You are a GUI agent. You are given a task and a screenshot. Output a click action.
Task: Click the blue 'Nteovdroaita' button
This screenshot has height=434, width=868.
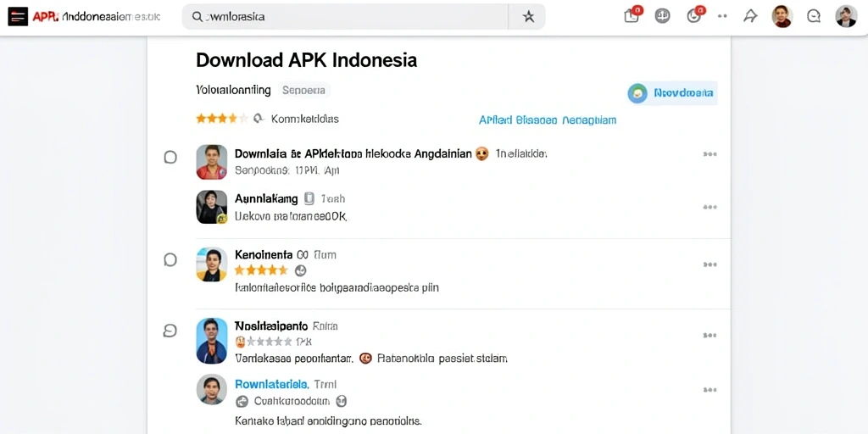(x=672, y=93)
